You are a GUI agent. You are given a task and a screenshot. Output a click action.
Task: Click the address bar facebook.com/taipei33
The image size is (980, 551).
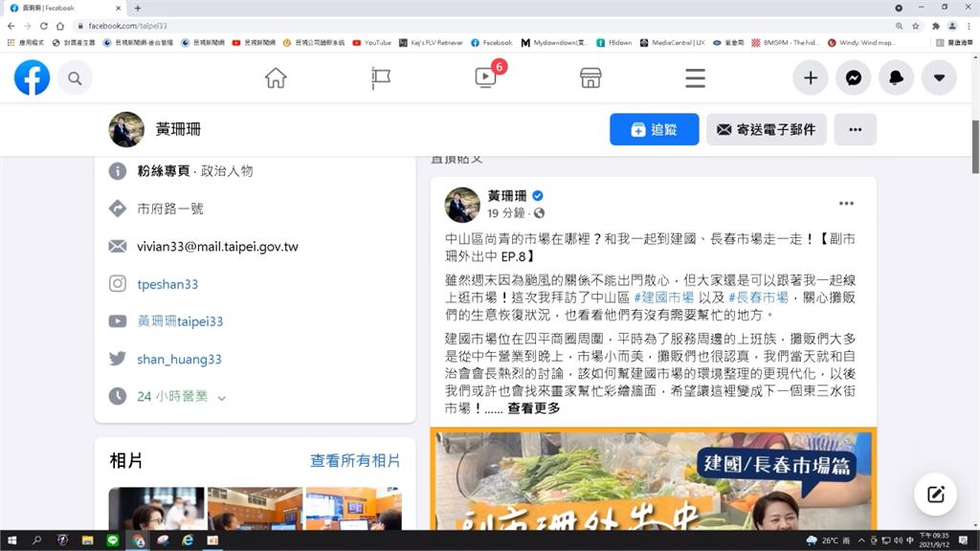point(127,26)
